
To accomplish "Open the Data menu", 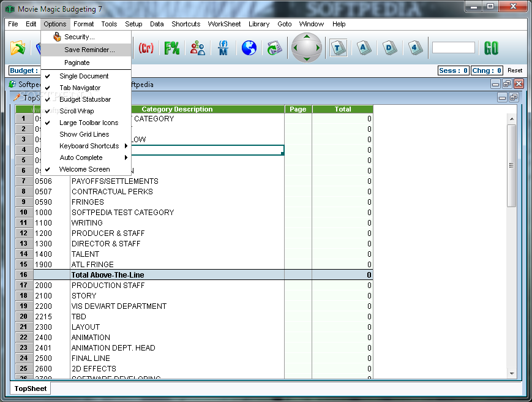I will 157,24.
